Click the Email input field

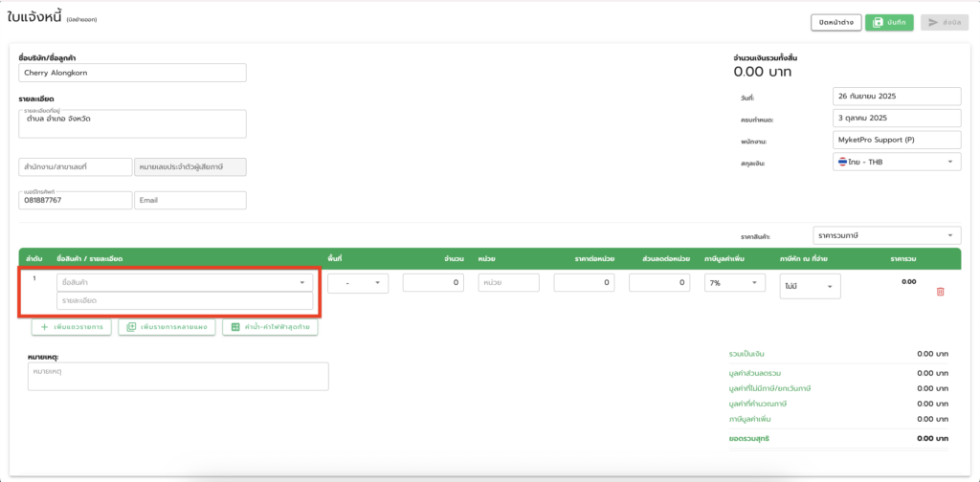(189, 201)
